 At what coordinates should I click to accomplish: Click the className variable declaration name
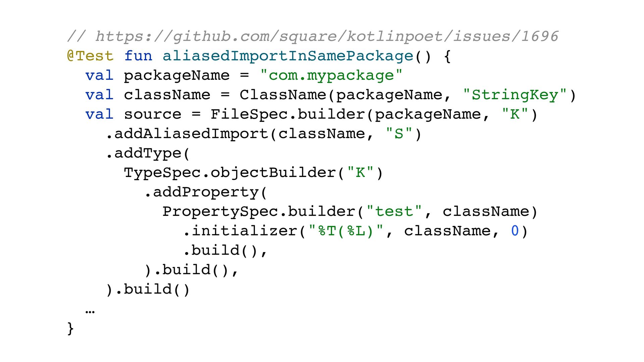[167, 95]
